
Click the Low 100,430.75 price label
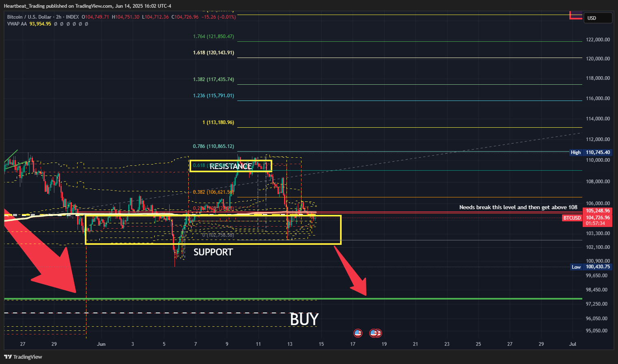[591, 267]
